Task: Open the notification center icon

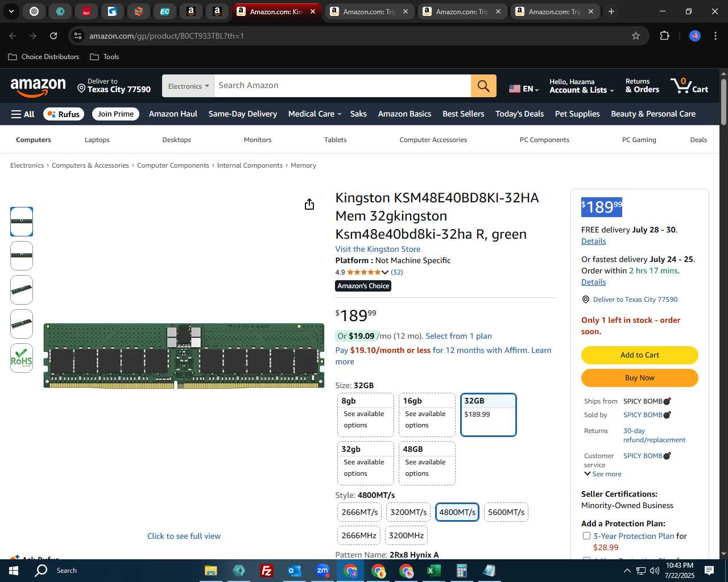Action: pyautogui.click(x=709, y=571)
